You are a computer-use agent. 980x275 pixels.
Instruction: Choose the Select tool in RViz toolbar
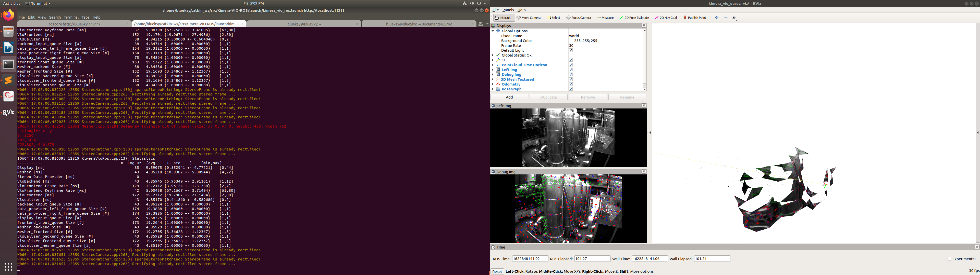pyautogui.click(x=554, y=18)
